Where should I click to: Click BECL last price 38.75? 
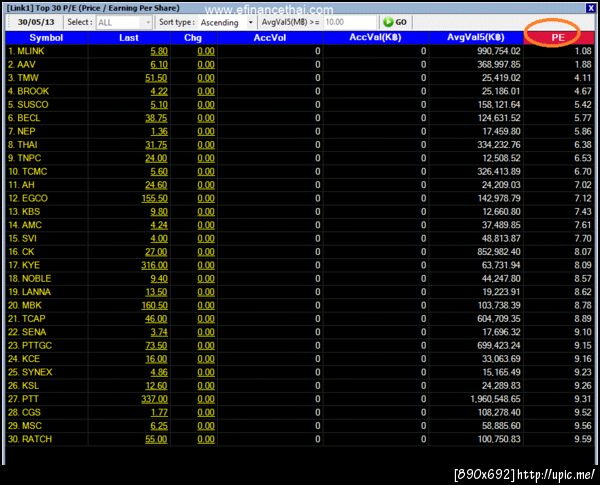(156, 118)
